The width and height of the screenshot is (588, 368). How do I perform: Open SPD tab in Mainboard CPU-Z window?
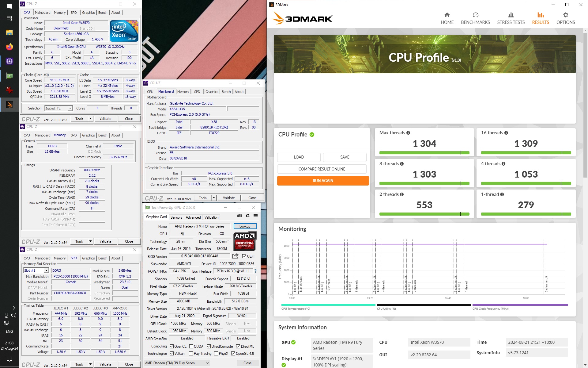click(x=197, y=92)
